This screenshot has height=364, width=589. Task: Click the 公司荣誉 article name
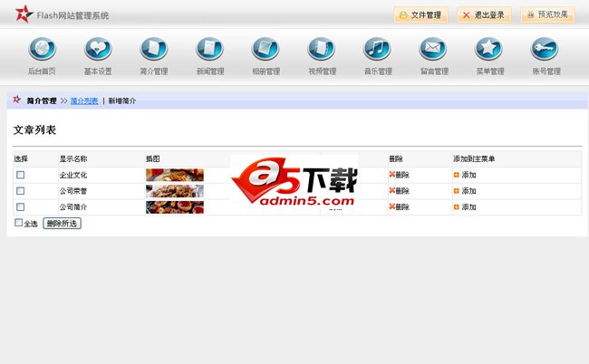(73, 191)
